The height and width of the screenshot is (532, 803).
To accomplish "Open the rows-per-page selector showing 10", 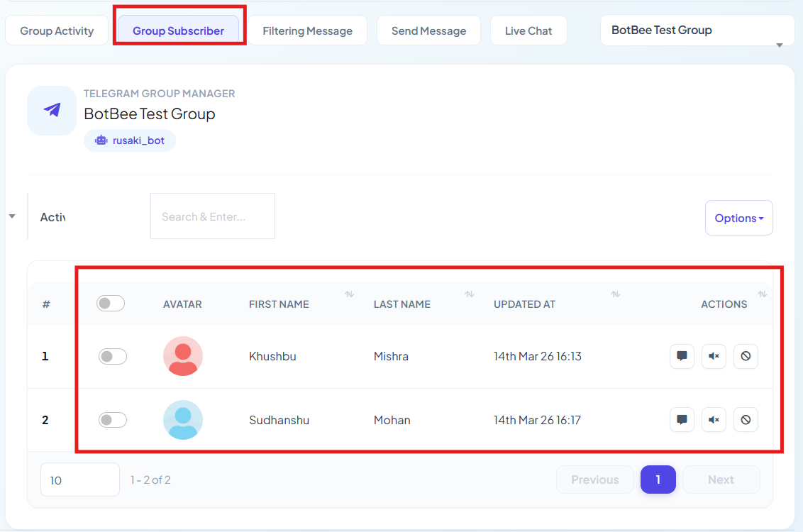I will 80,480.
